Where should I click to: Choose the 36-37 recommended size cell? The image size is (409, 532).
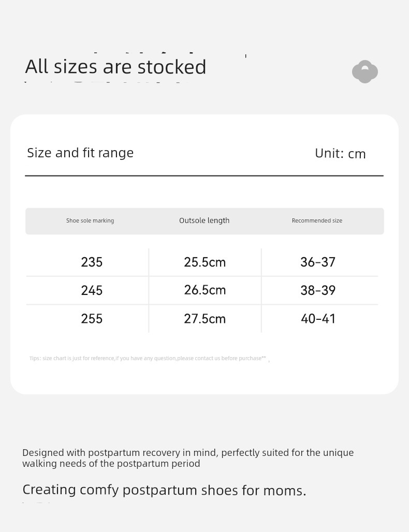pos(318,262)
